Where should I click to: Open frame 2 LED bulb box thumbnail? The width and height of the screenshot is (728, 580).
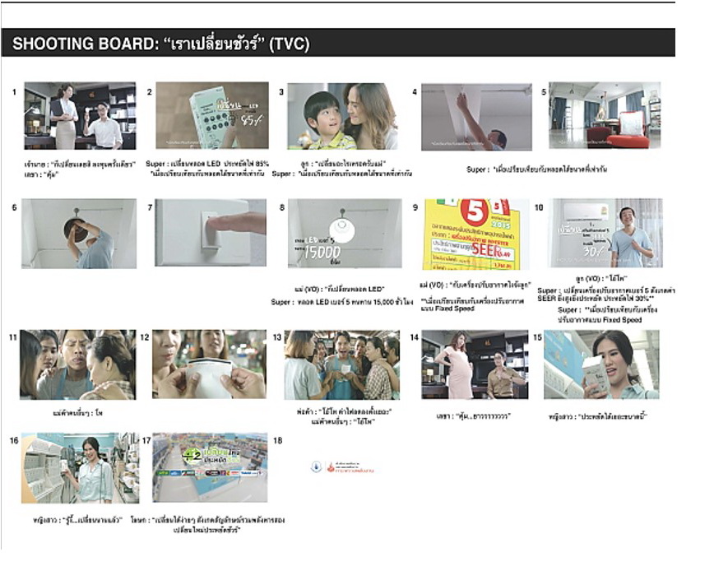click(x=212, y=116)
